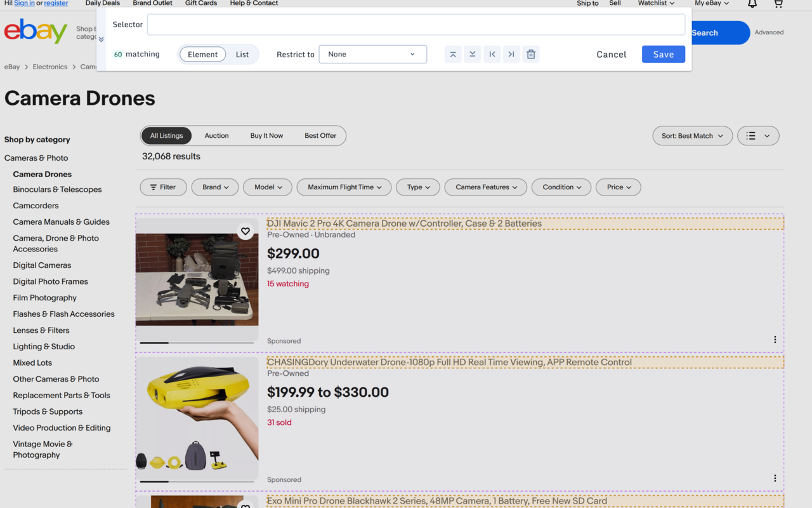Click the expand-selection-up arrow icon
This screenshot has height=508, width=812.
[x=453, y=55]
